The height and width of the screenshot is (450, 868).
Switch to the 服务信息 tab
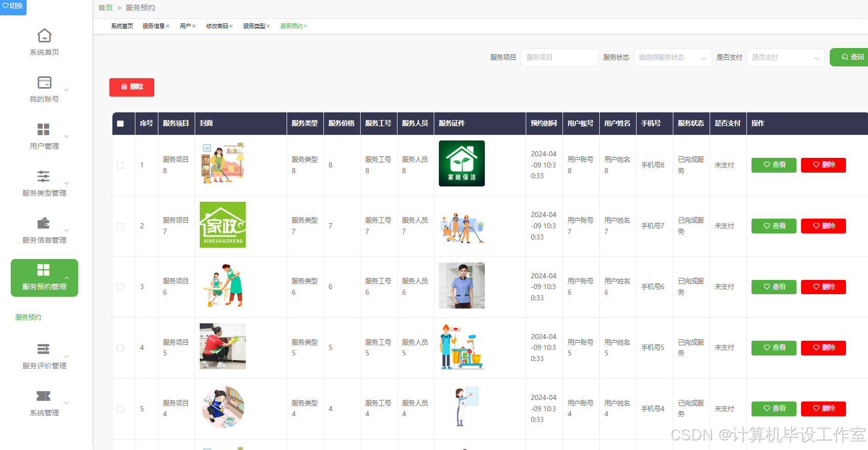pyautogui.click(x=153, y=26)
